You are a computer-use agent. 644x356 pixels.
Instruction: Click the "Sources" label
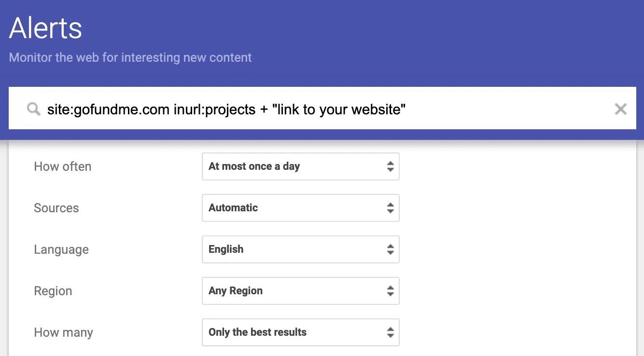pyautogui.click(x=56, y=208)
